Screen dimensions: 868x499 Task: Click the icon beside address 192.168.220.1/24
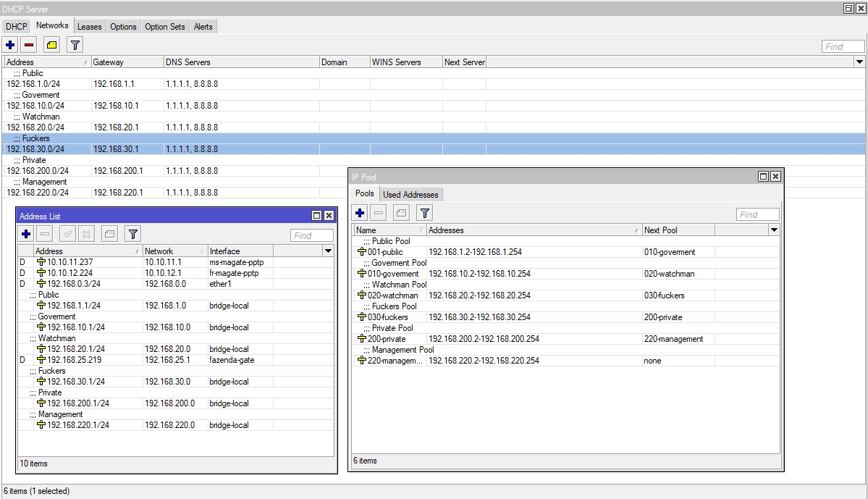point(41,425)
